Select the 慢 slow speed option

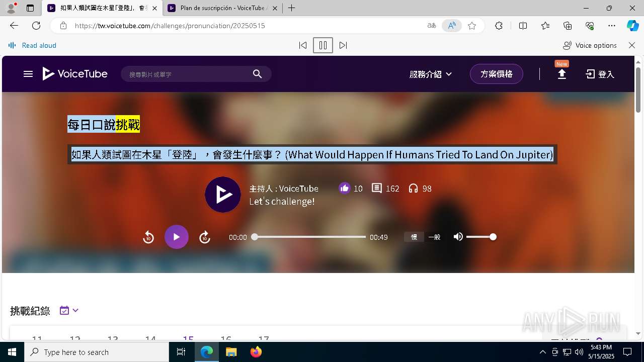click(x=414, y=237)
